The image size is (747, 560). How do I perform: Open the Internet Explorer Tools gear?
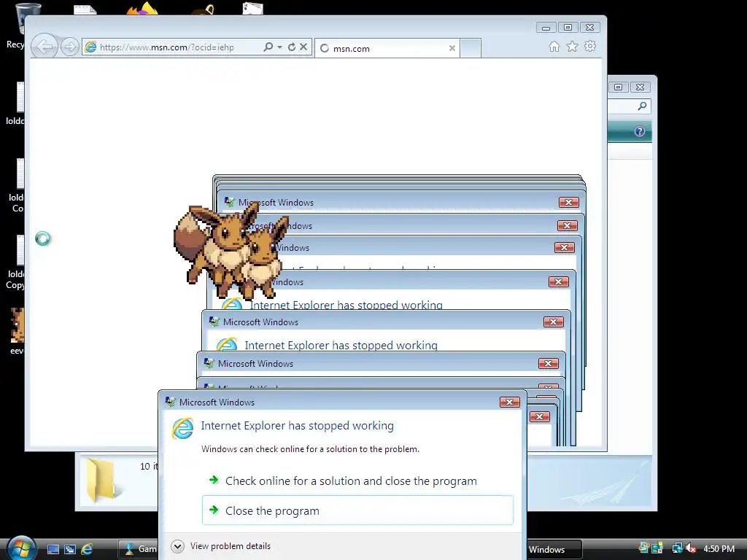tap(590, 46)
